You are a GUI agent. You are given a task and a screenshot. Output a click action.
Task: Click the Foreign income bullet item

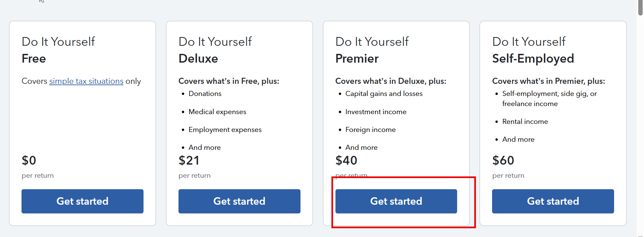[x=370, y=130]
